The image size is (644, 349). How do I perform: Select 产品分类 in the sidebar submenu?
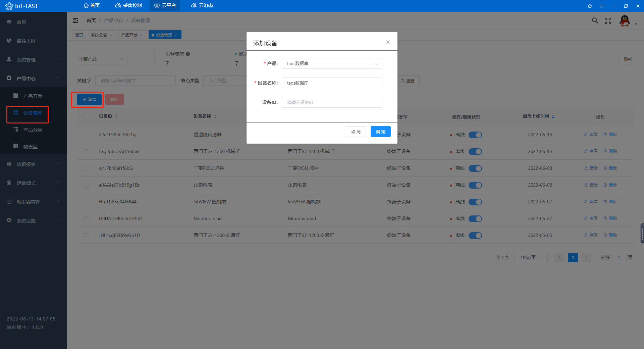click(34, 130)
